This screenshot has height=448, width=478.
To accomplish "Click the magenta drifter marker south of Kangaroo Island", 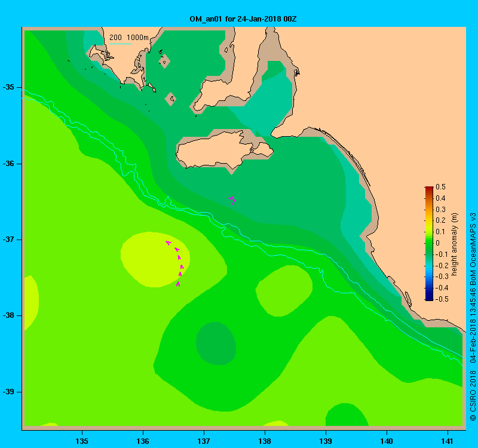I will [x=232, y=200].
